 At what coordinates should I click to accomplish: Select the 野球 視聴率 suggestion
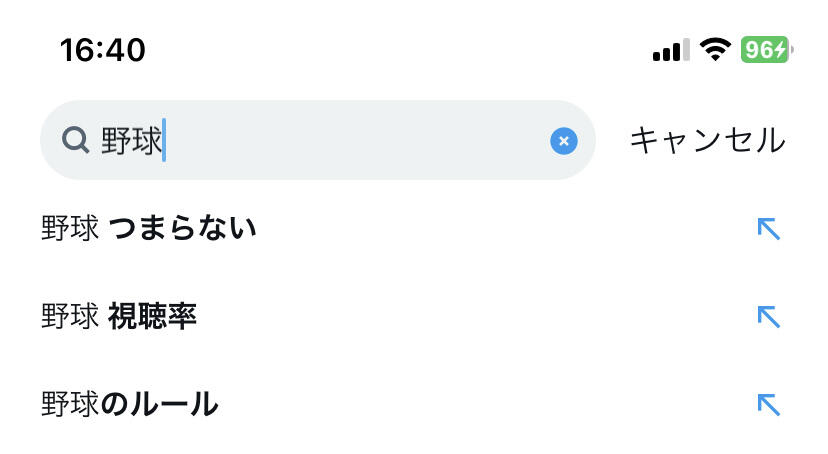pos(120,317)
